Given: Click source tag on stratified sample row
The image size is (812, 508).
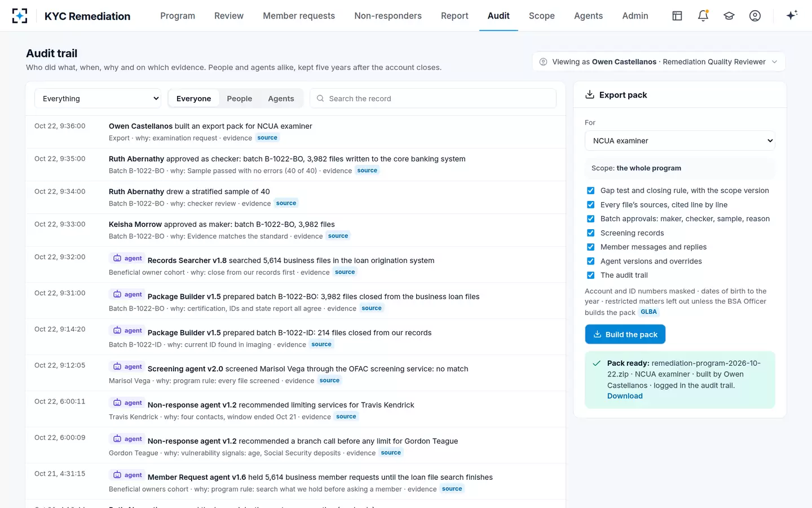Looking at the screenshot, I should 286,203.
